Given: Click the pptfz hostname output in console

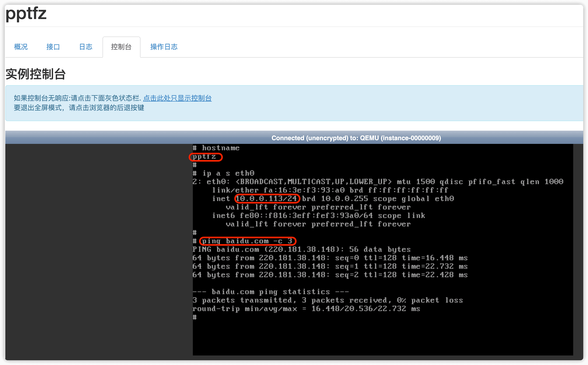Looking at the screenshot, I should (204, 157).
